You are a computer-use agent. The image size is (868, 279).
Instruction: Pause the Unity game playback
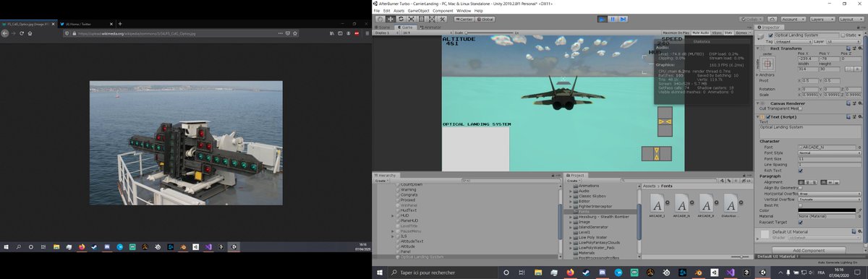(613, 20)
